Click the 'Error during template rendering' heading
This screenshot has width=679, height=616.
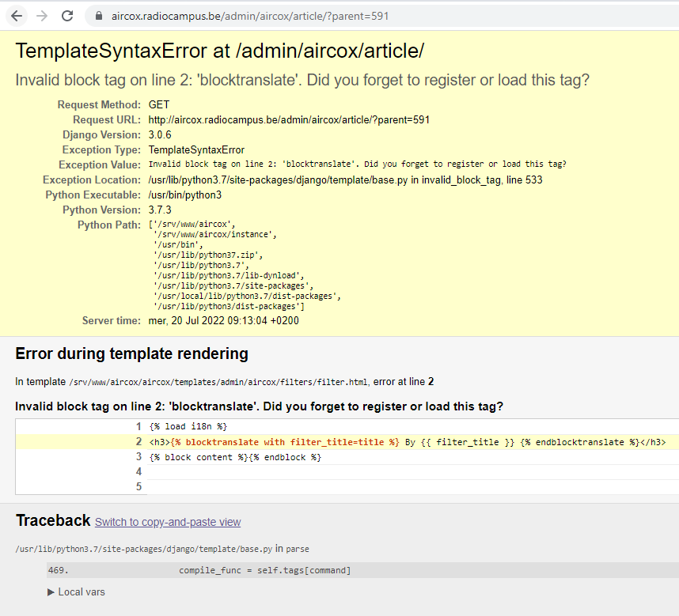[x=131, y=353]
